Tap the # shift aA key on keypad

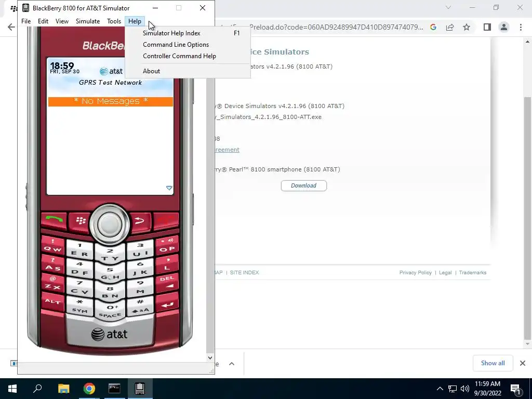(140, 306)
